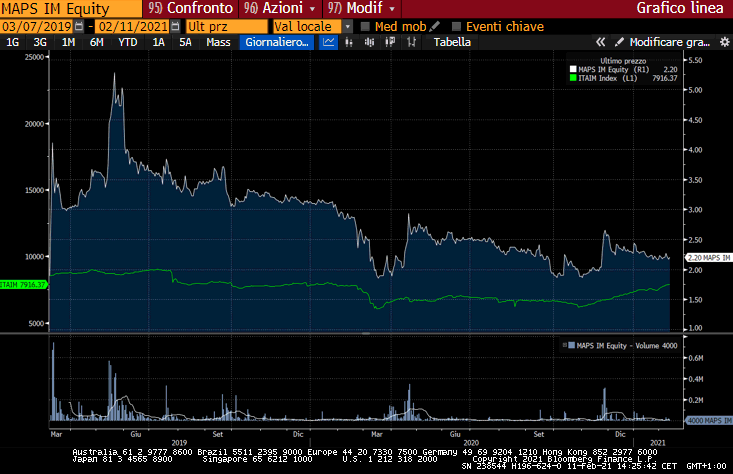Open the Azioni dropdown menu
The width and height of the screenshot is (733, 474).
pyautogui.click(x=272, y=8)
